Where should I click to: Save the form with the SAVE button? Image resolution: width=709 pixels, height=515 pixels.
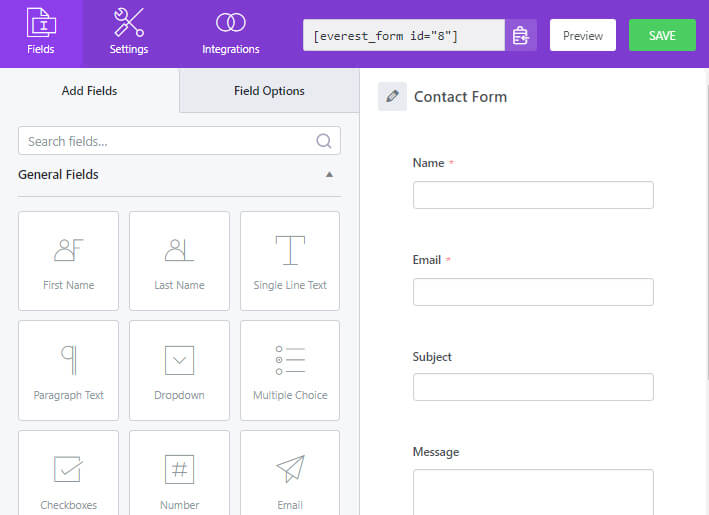[x=662, y=35]
